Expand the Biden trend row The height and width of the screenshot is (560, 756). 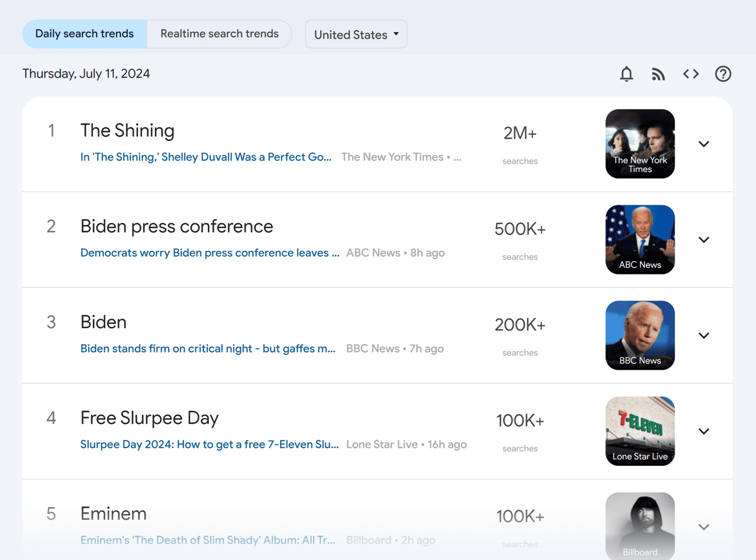704,335
